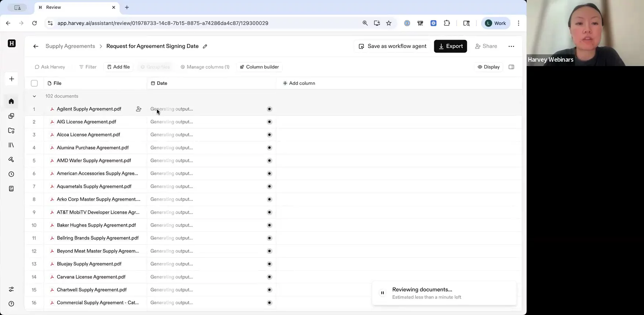Open Display options

pyautogui.click(x=489, y=67)
